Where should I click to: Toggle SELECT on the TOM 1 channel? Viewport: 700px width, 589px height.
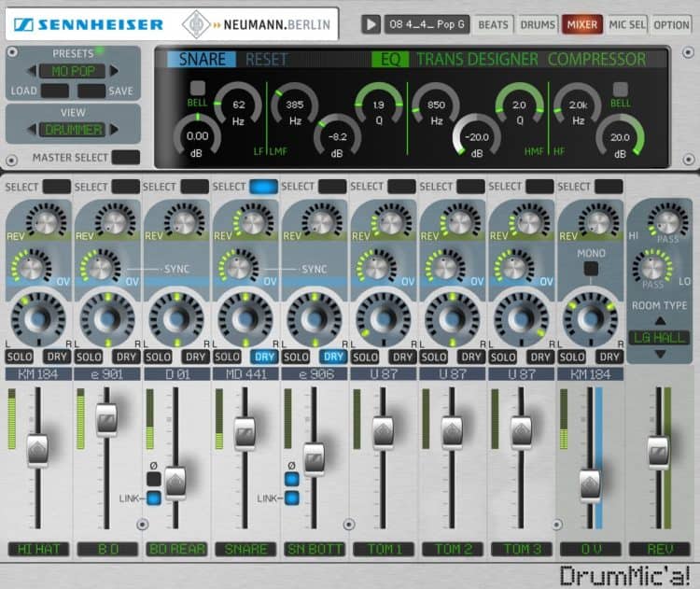(x=401, y=186)
